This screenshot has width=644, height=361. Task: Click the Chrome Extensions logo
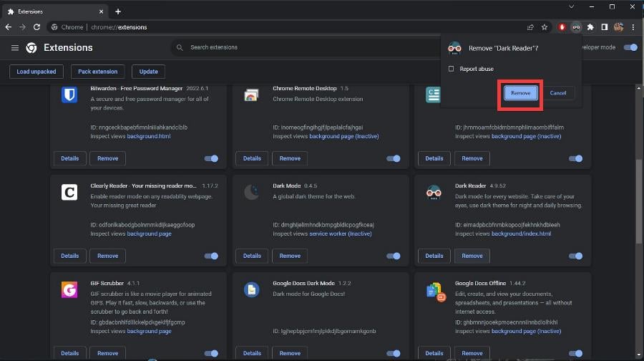[31, 48]
